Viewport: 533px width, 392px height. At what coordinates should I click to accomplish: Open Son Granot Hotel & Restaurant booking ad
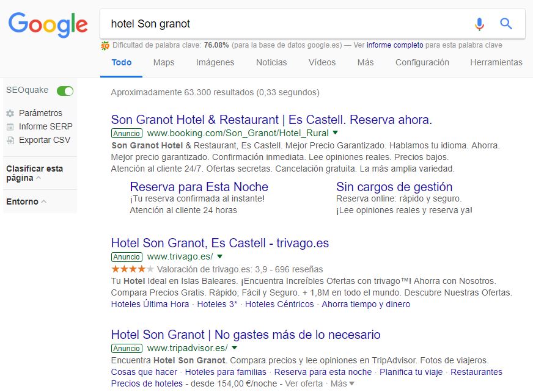click(x=271, y=120)
